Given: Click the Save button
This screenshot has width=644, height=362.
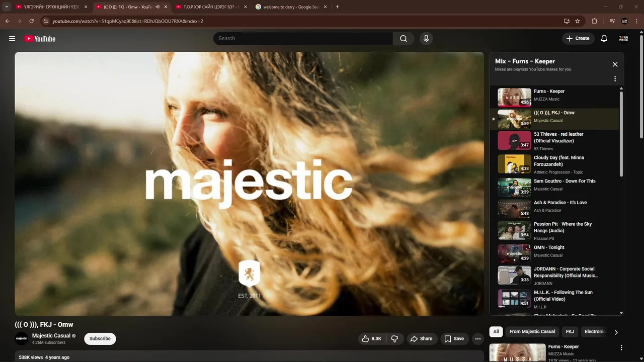Looking at the screenshot, I should [x=454, y=339].
